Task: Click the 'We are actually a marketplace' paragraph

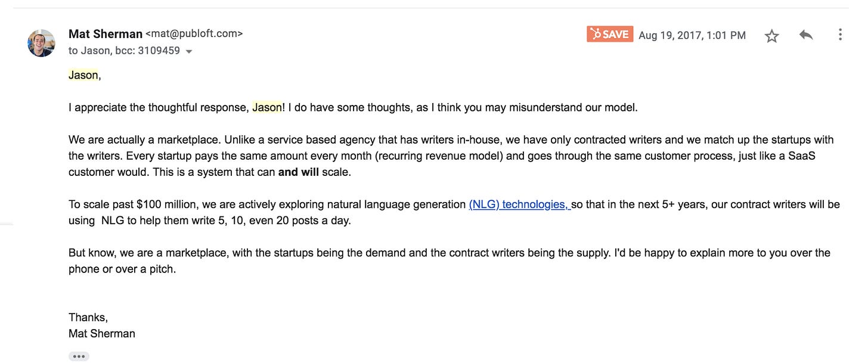Action: [x=451, y=156]
